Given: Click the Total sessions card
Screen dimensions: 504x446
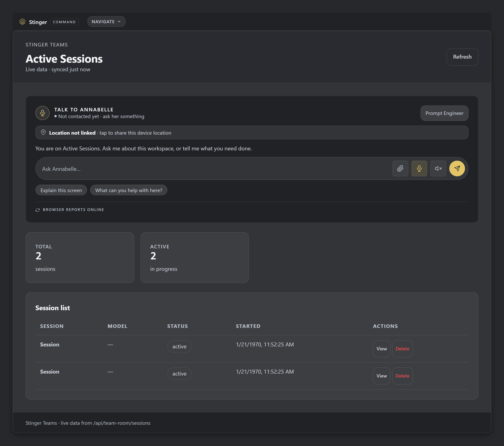Looking at the screenshot, I should [80, 258].
